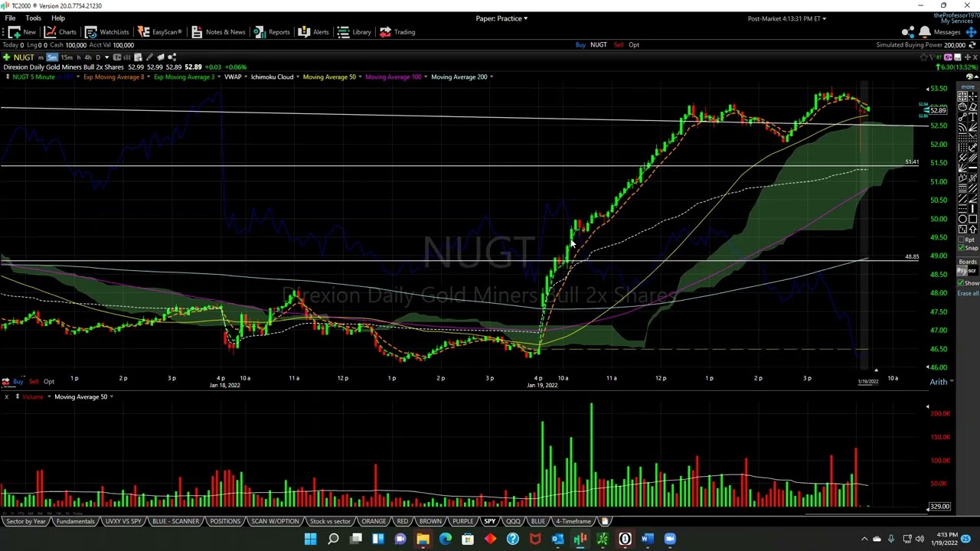Click the green plus add symbol icon

click(x=6, y=57)
